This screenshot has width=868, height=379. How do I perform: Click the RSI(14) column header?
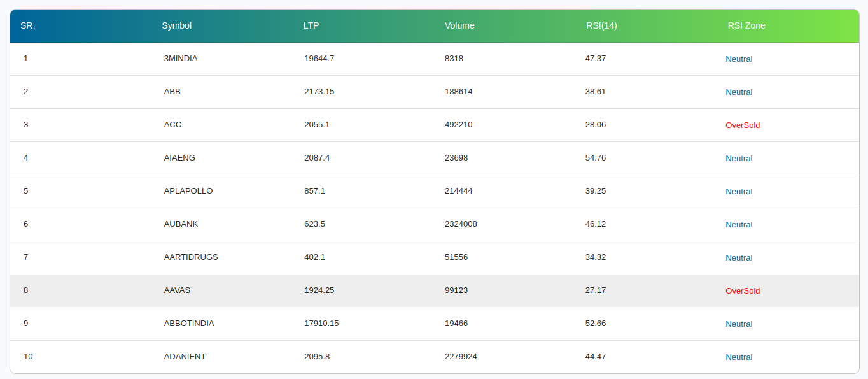pos(601,25)
